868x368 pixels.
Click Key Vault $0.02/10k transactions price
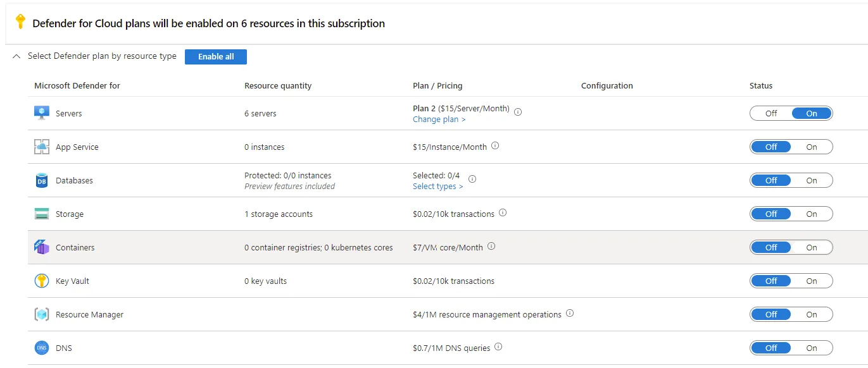[453, 281]
